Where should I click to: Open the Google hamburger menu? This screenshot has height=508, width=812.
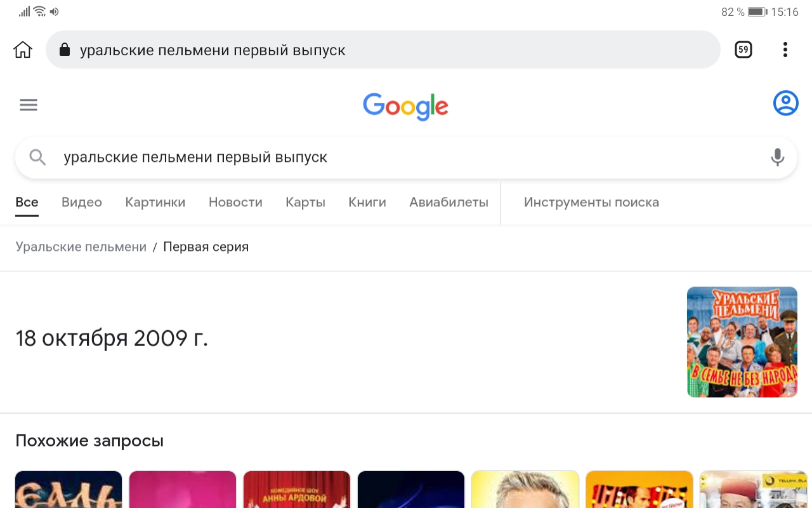pyautogui.click(x=29, y=105)
